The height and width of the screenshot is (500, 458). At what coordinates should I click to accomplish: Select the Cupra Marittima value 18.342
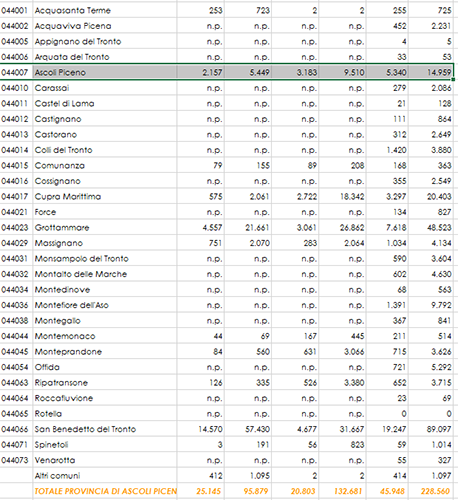coord(343,197)
